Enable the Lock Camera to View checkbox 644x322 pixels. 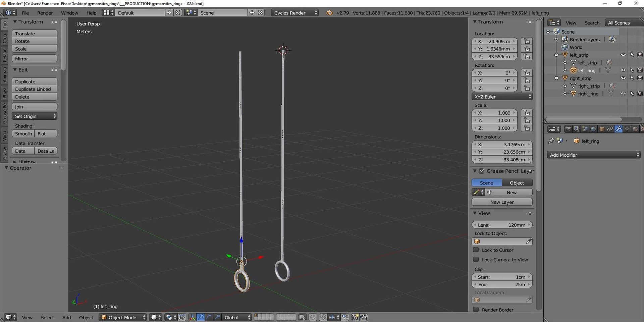[476, 259]
